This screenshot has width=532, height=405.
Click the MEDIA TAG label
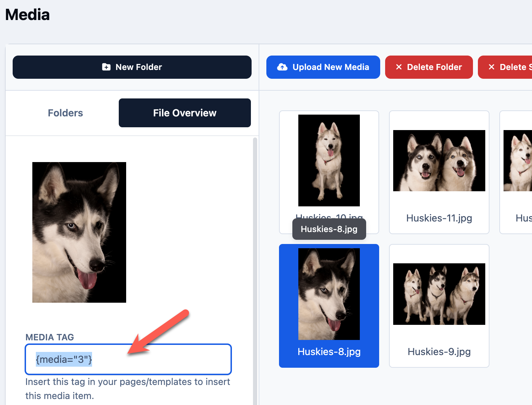[x=50, y=337]
